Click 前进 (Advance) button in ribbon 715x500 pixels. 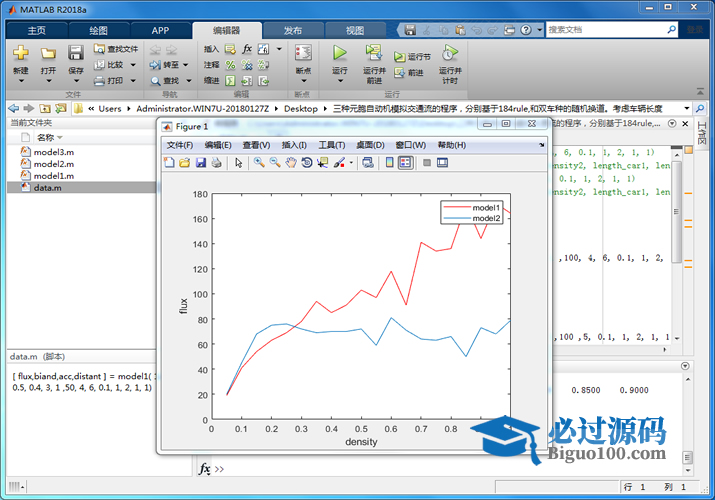coord(409,72)
